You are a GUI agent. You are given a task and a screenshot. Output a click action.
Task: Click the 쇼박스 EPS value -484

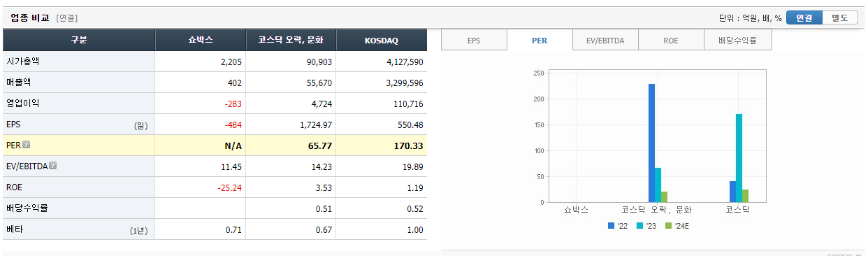point(233,125)
